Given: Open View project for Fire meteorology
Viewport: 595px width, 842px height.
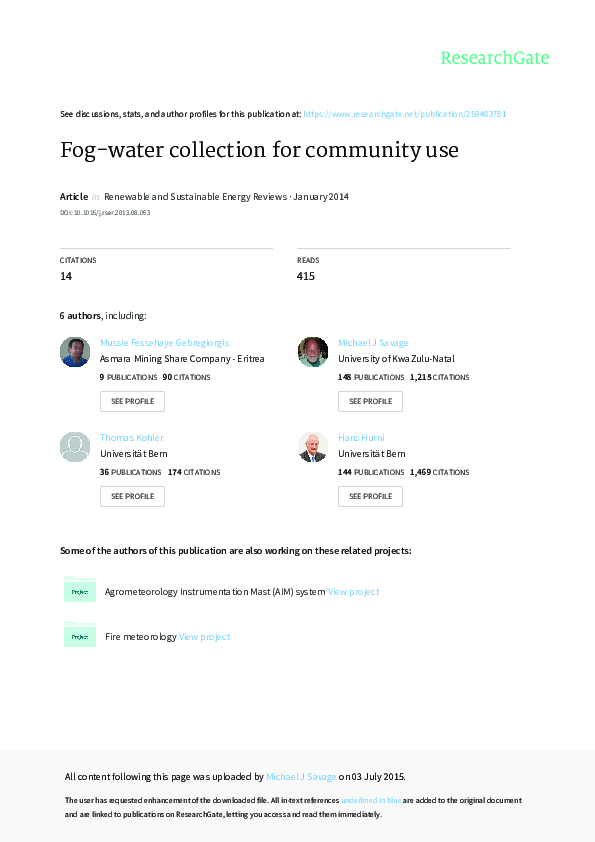Looking at the screenshot, I should (204, 636).
